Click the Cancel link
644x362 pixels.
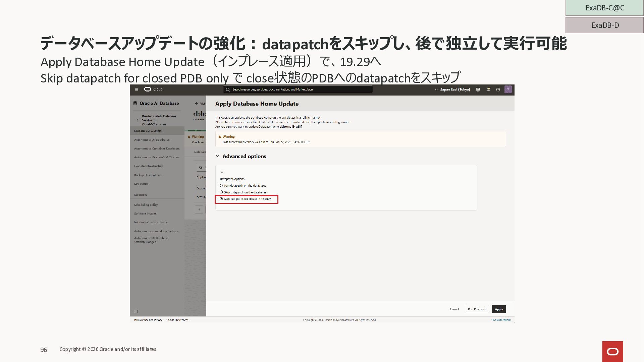click(x=454, y=309)
